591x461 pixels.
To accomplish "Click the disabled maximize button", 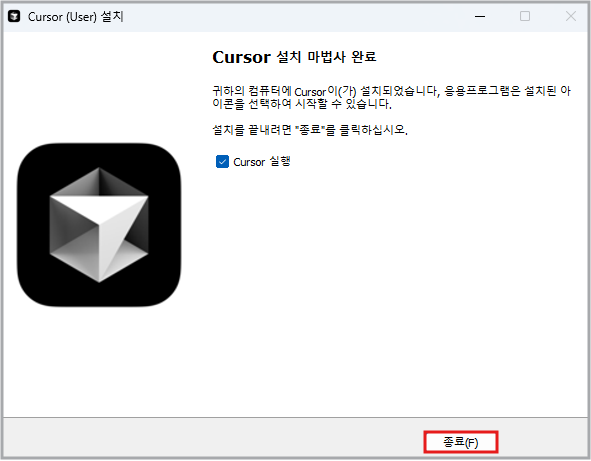I will coord(525,17).
